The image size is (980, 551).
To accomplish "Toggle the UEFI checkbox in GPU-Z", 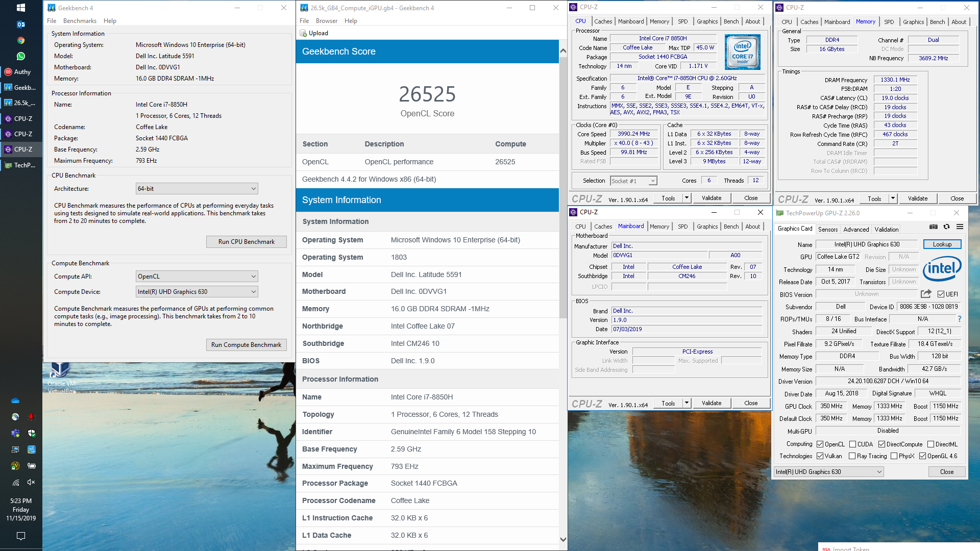I will [941, 294].
